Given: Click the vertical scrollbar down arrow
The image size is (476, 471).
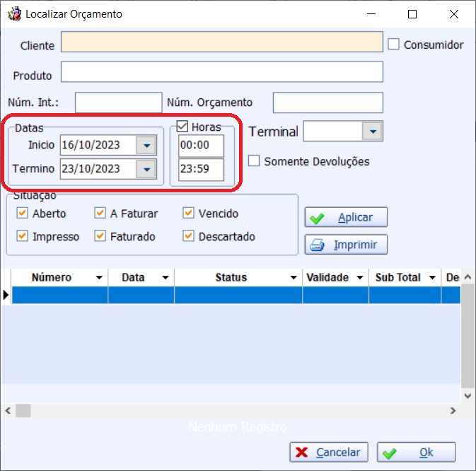Looking at the screenshot, I should 468,396.
